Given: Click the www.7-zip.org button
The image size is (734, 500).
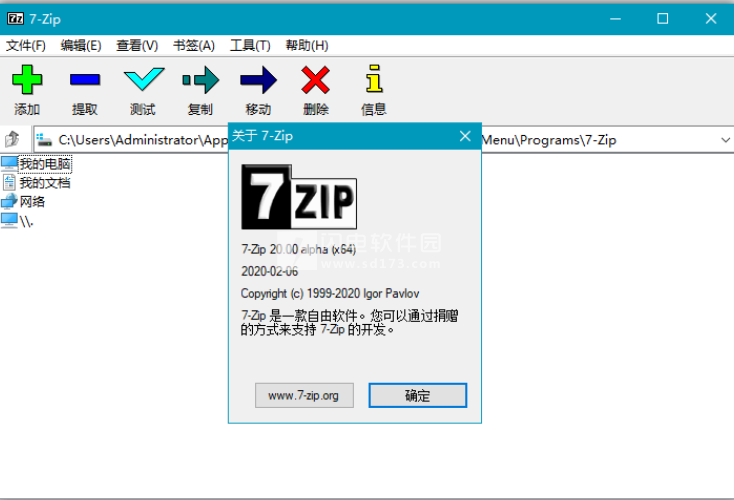Looking at the screenshot, I should tap(304, 396).
